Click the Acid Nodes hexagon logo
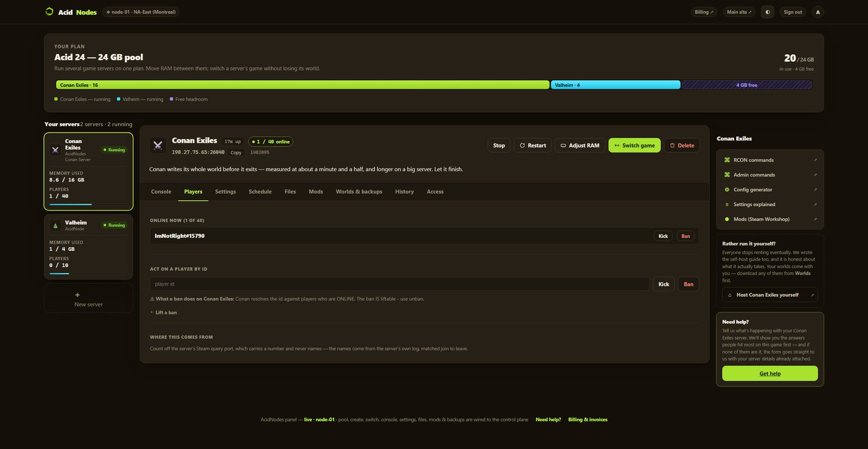 click(49, 11)
